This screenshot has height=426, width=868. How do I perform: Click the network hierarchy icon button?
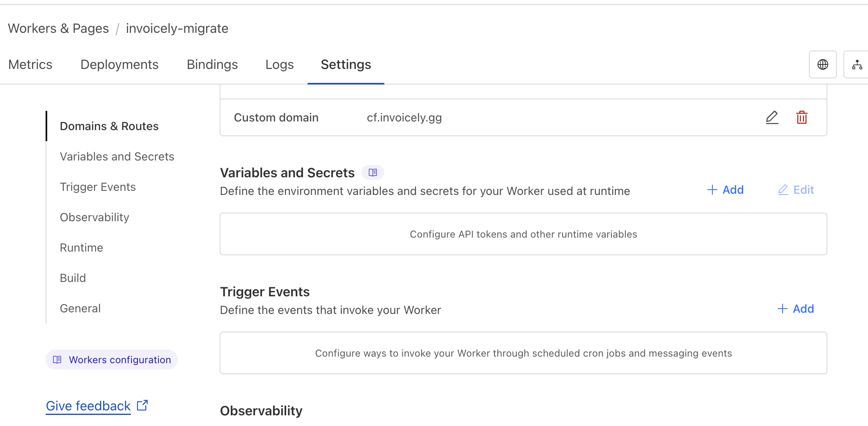pos(857,64)
